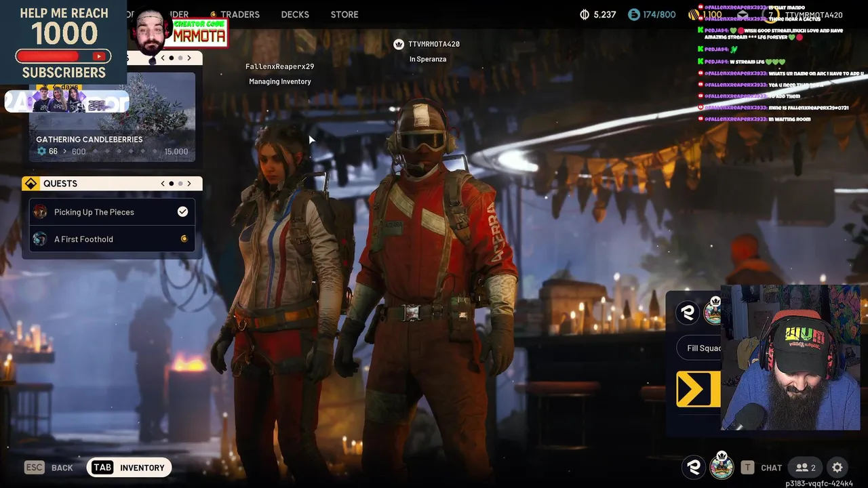
Task: Select first quests page dot
Action: pos(172,184)
